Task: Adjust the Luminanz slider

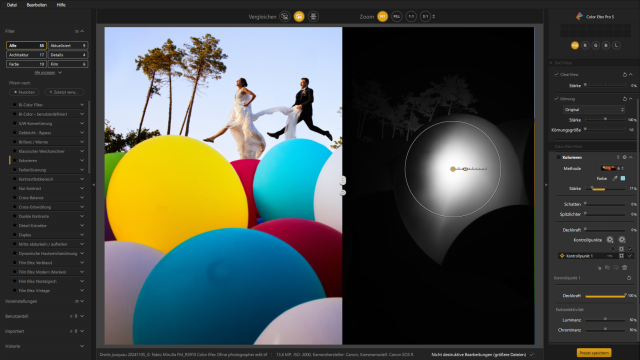Action: point(605,320)
